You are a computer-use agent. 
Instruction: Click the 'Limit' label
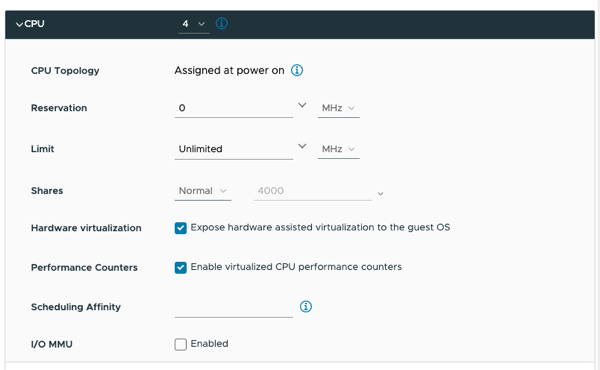pyautogui.click(x=42, y=149)
